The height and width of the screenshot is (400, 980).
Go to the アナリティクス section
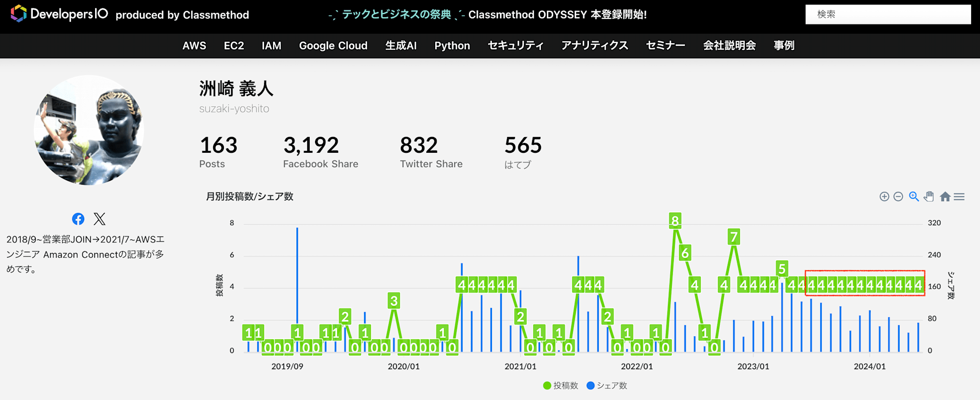(595, 46)
